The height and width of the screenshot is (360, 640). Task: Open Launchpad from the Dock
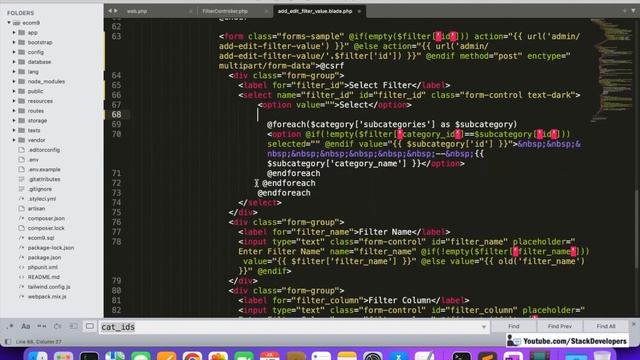tap(63, 356)
